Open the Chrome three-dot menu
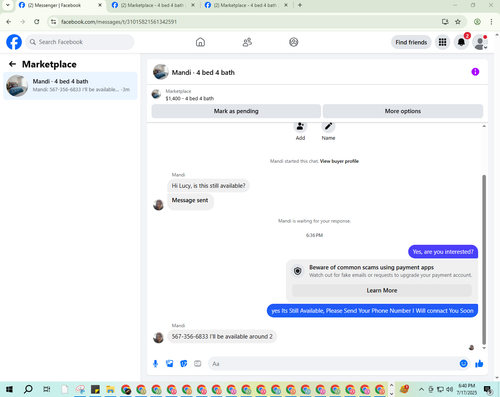Viewport: 500px width, 397px height. coord(491,22)
